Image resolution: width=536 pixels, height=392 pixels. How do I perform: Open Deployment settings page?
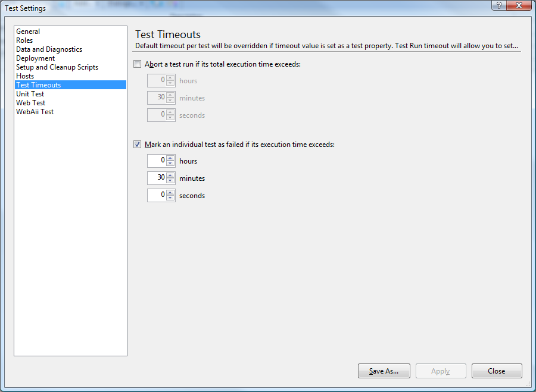tap(35, 58)
